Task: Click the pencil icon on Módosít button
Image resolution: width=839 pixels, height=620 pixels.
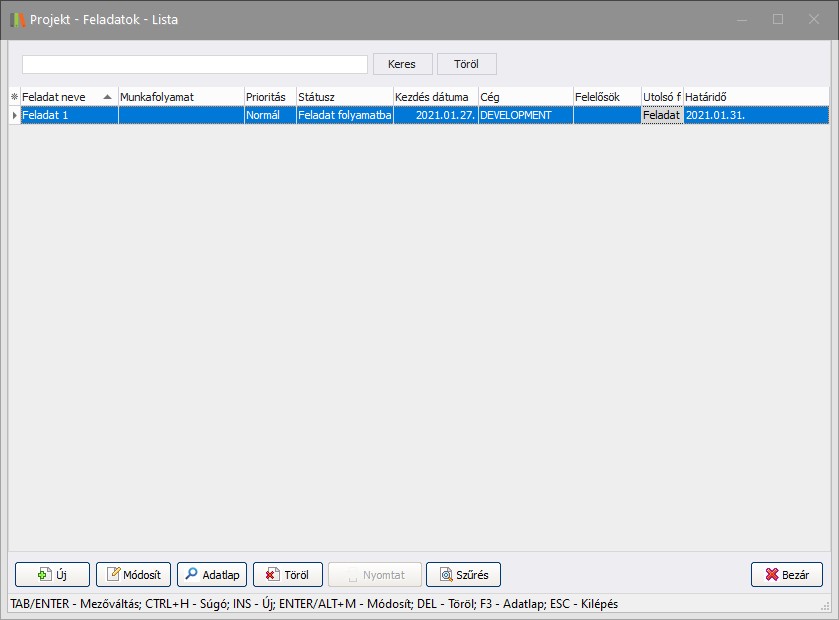Action: [114, 575]
